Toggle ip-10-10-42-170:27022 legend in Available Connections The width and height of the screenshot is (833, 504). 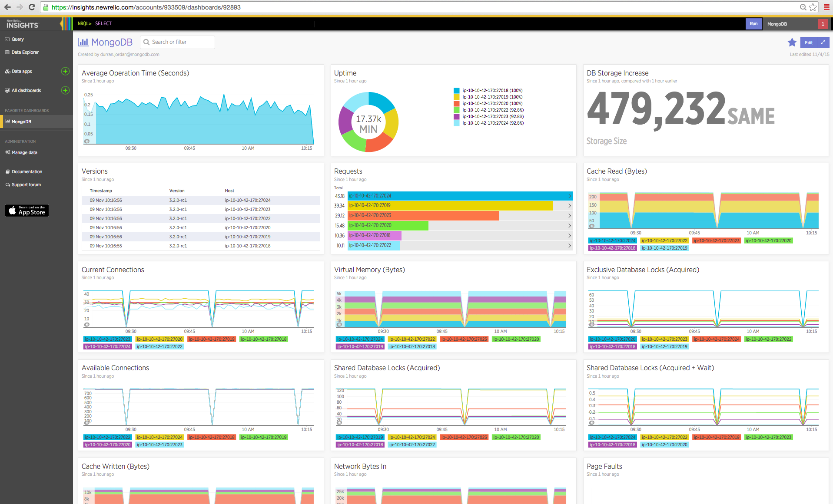point(108,437)
